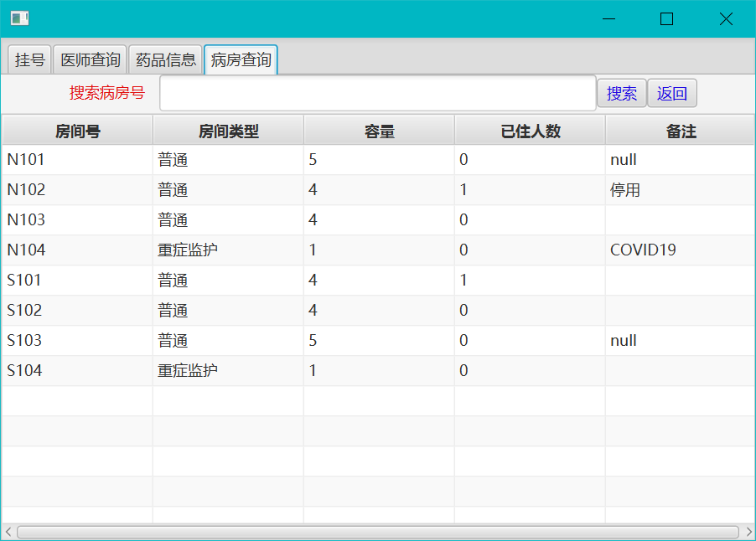The image size is (756, 541).
Task: Maximize the window
Action: click(x=667, y=18)
